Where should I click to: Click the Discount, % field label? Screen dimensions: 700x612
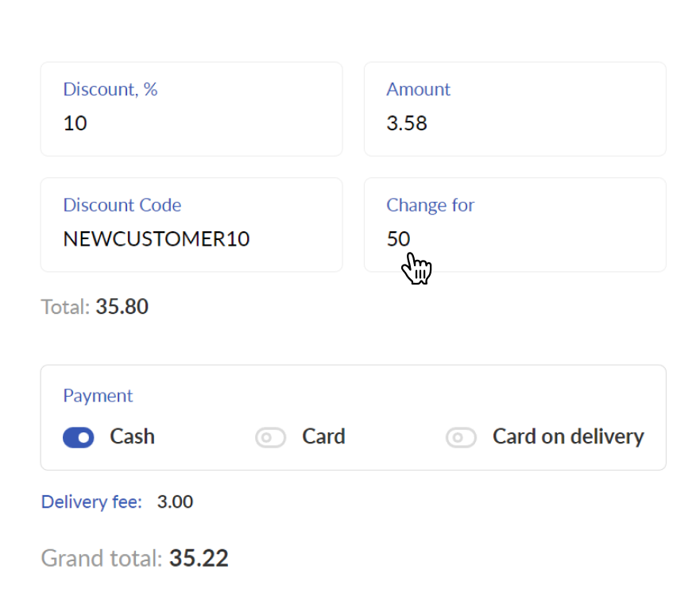coord(110,89)
